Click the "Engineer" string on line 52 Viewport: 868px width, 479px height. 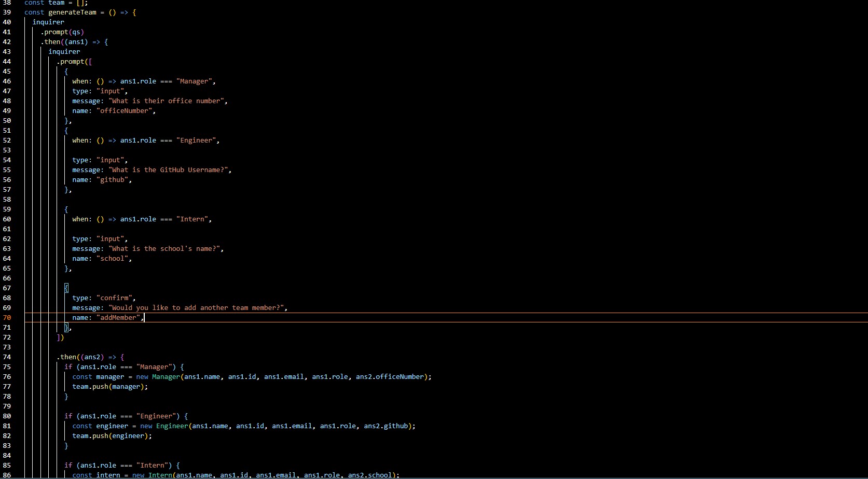(196, 140)
